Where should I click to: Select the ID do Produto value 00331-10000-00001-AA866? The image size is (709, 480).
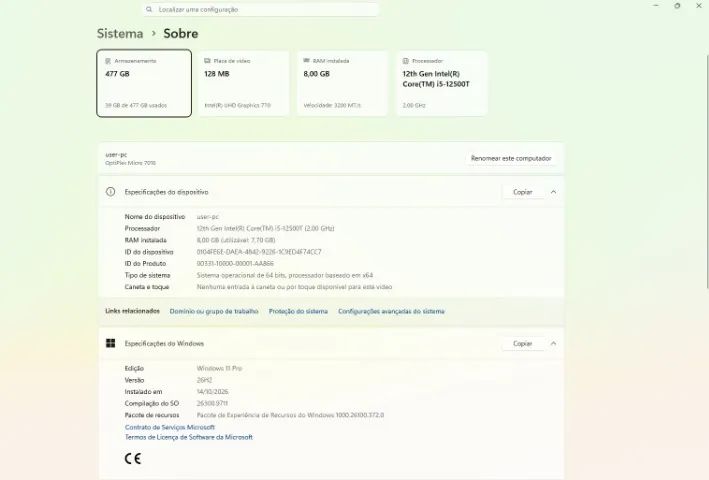coord(235,264)
